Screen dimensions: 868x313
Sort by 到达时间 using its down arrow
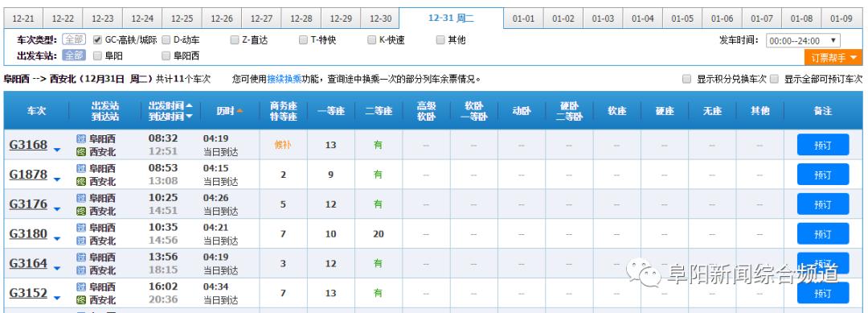(190, 117)
